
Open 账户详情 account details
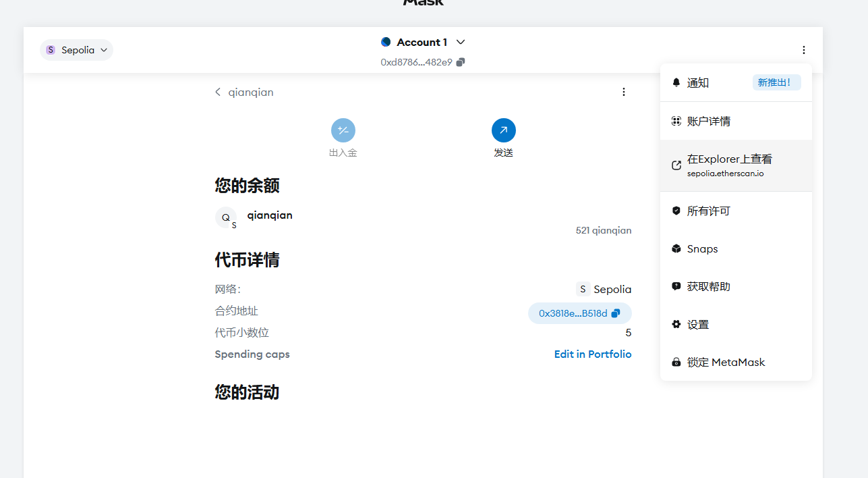click(x=736, y=122)
